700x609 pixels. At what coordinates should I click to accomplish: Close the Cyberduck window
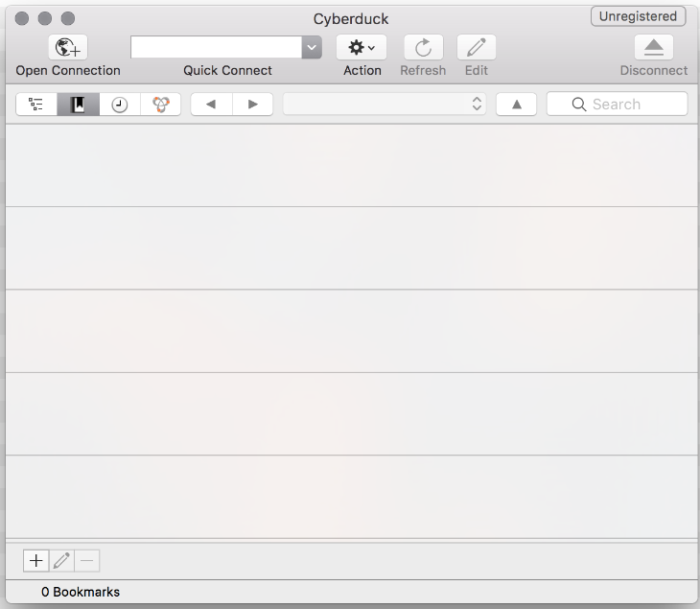click(22, 18)
